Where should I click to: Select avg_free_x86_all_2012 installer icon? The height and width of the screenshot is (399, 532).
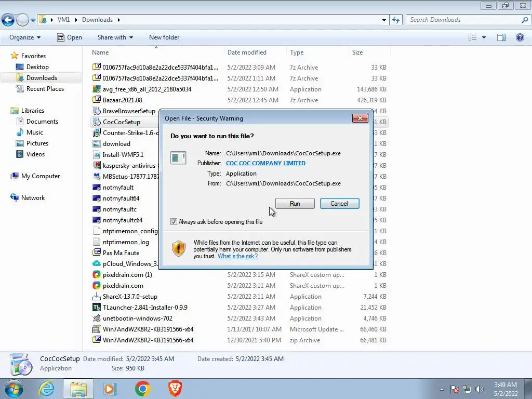pos(97,89)
